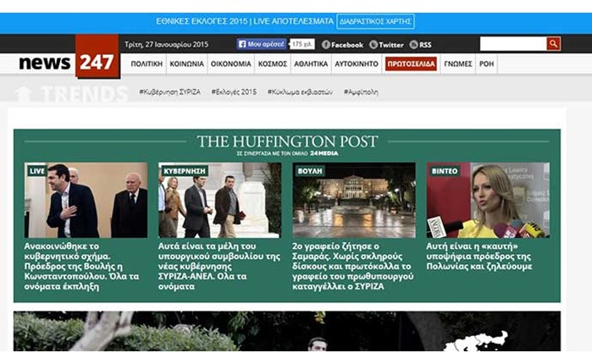Read '2ο γραφείο ζήτησε ο Σαμαράς' headline
This screenshot has height=364, width=592.
click(353, 267)
